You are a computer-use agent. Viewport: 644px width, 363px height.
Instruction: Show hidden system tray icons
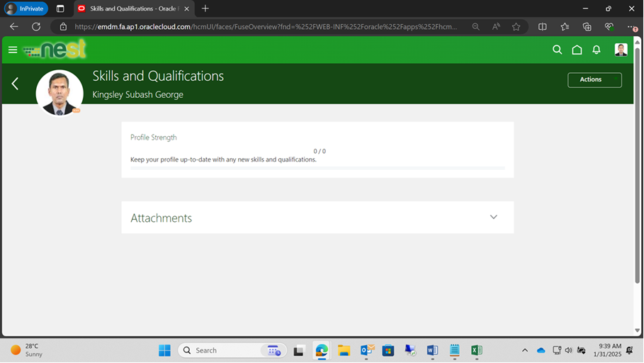tap(524, 351)
